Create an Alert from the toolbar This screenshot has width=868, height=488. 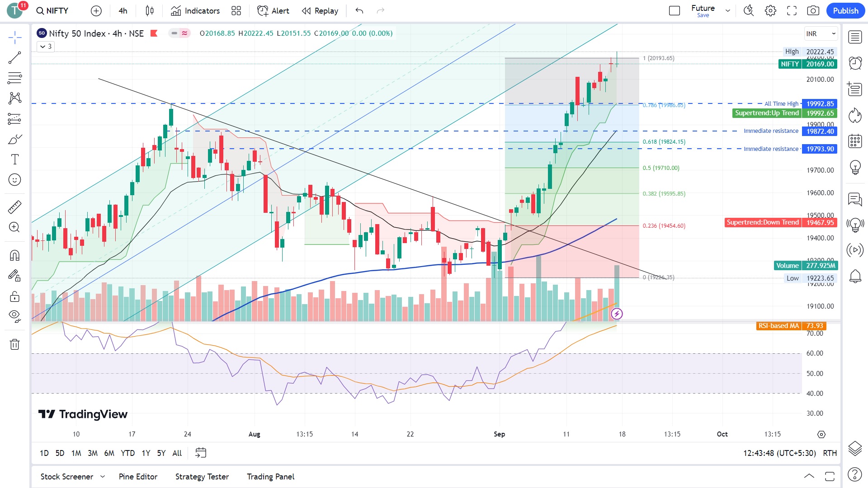(x=273, y=11)
